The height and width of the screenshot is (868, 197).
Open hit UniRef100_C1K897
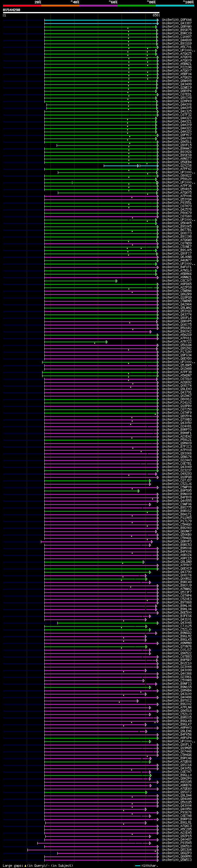pos(177,37)
